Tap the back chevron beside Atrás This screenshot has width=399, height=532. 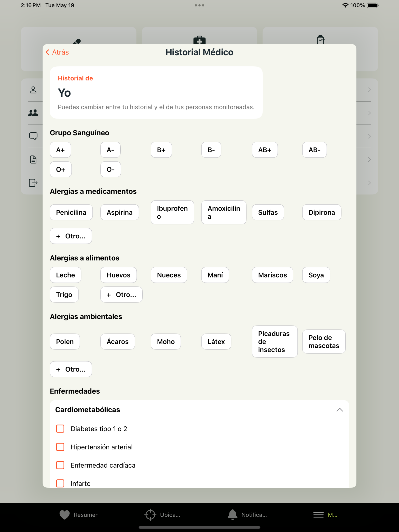[x=47, y=52]
